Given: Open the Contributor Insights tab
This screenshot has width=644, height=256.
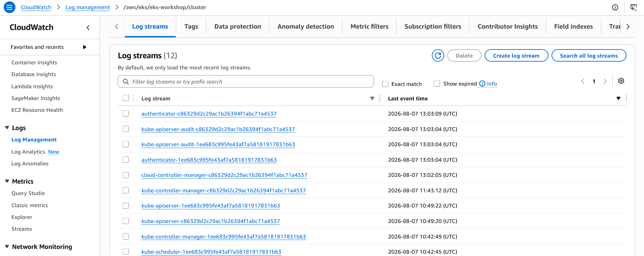Looking at the screenshot, I should click(507, 27).
